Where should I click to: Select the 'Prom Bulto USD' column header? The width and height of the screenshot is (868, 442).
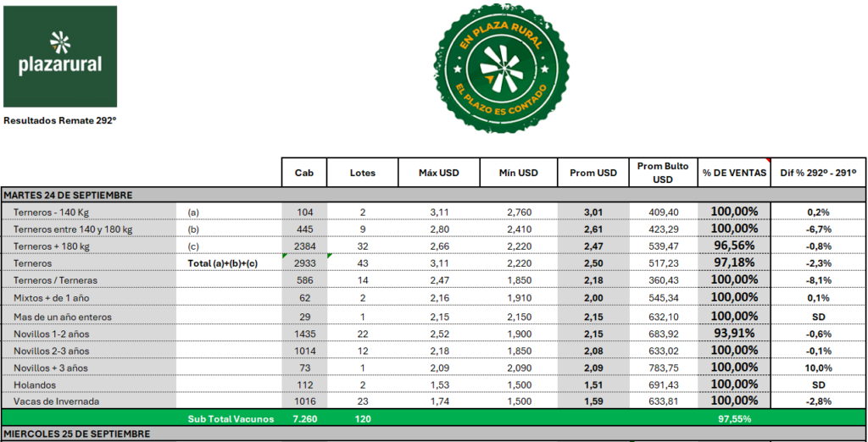click(x=663, y=173)
